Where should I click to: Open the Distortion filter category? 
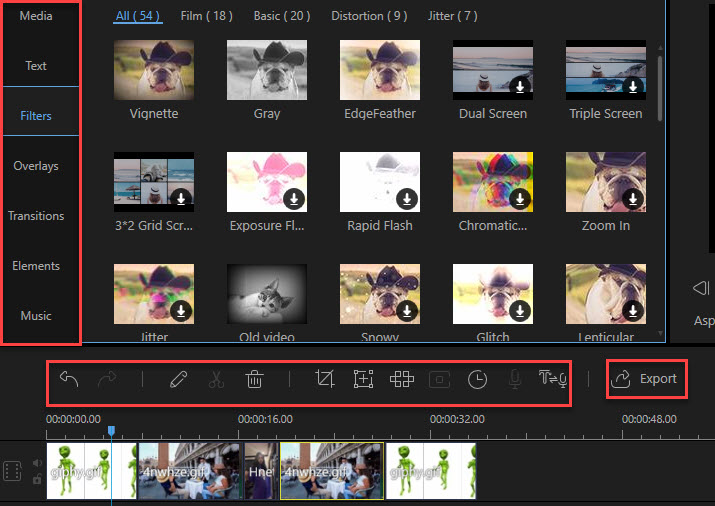click(368, 16)
